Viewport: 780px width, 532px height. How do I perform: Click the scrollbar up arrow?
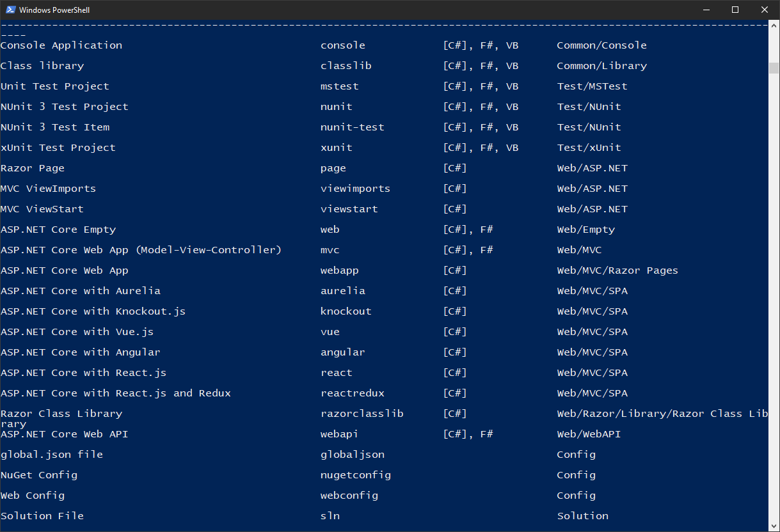pyautogui.click(x=774, y=26)
